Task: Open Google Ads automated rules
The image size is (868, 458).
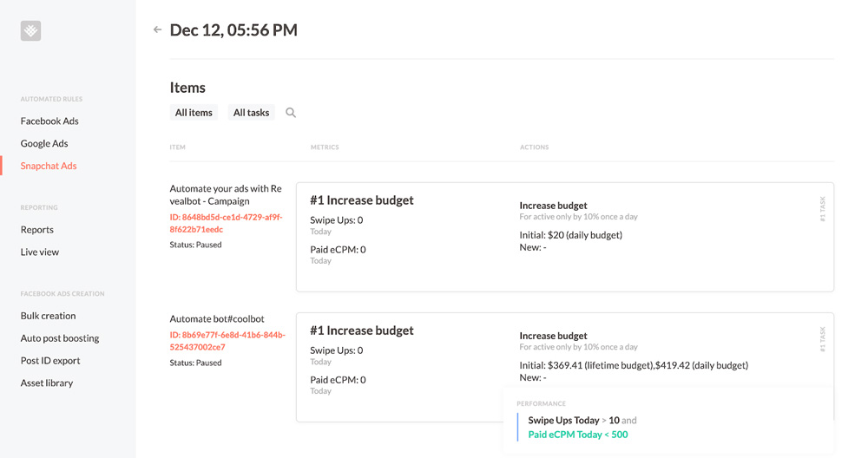Action: (44, 143)
